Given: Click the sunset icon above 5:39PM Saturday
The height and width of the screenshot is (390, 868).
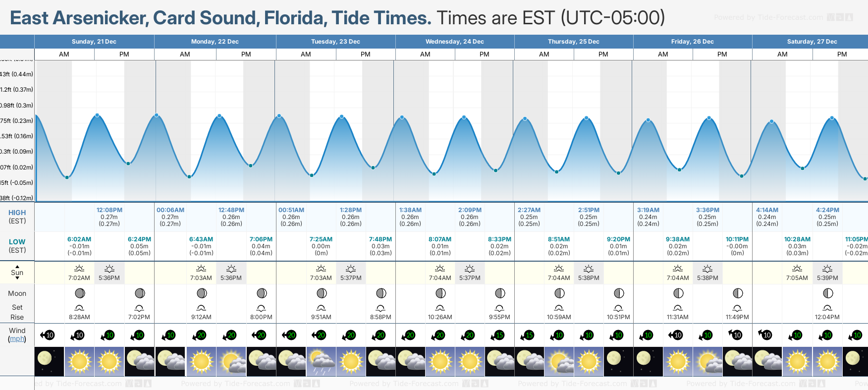Looking at the screenshot, I should pyautogui.click(x=827, y=269).
